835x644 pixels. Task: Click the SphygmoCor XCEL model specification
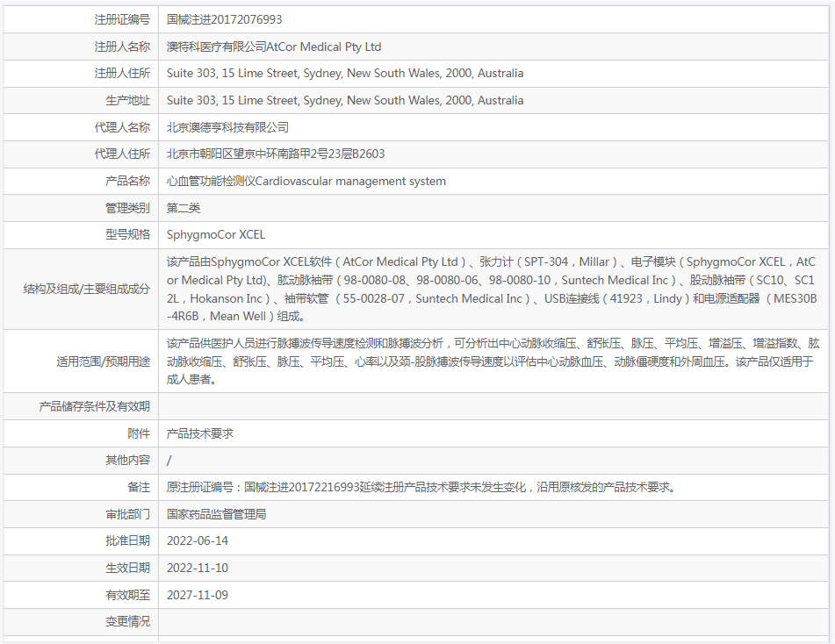pyautogui.click(x=216, y=235)
